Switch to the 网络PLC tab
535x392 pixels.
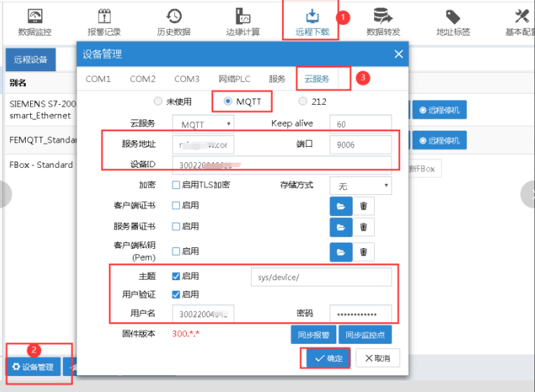pos(234,79)
